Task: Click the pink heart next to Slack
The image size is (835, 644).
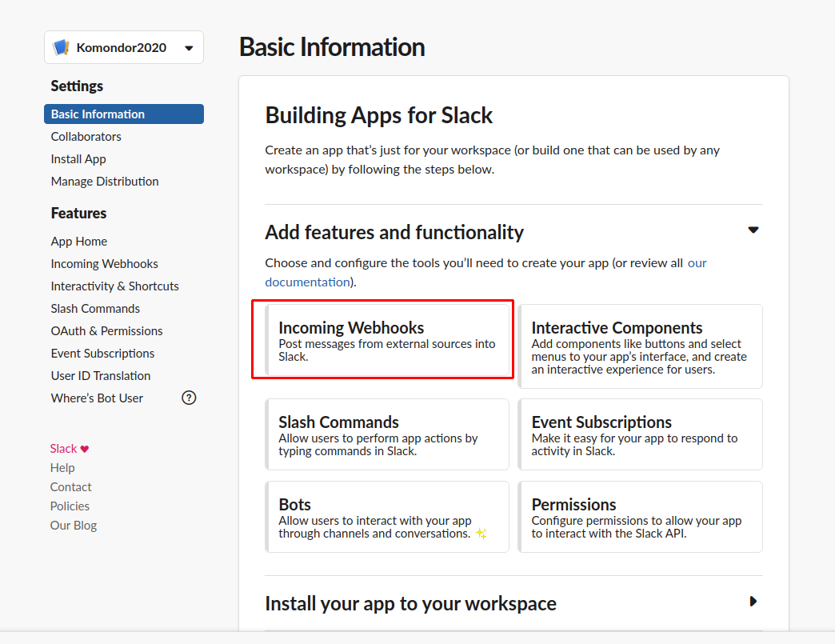Action: point(85,449)
